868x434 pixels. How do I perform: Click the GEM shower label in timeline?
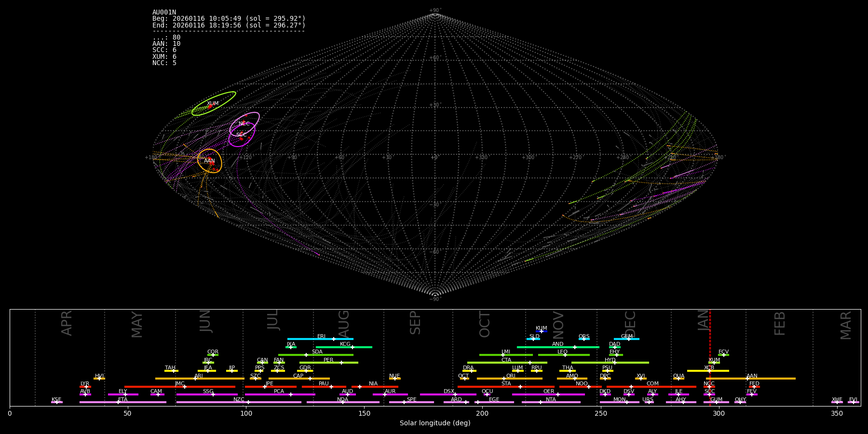coord(627,337)
